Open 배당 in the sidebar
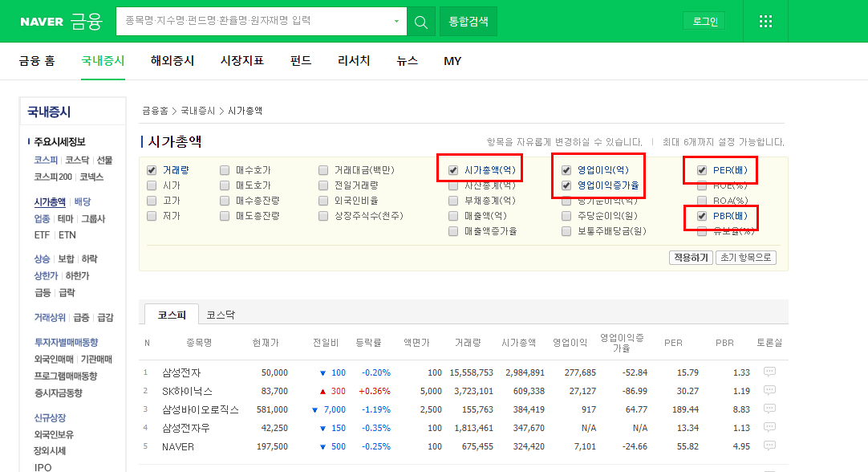 pyautogui.click(x=83, y=201)
